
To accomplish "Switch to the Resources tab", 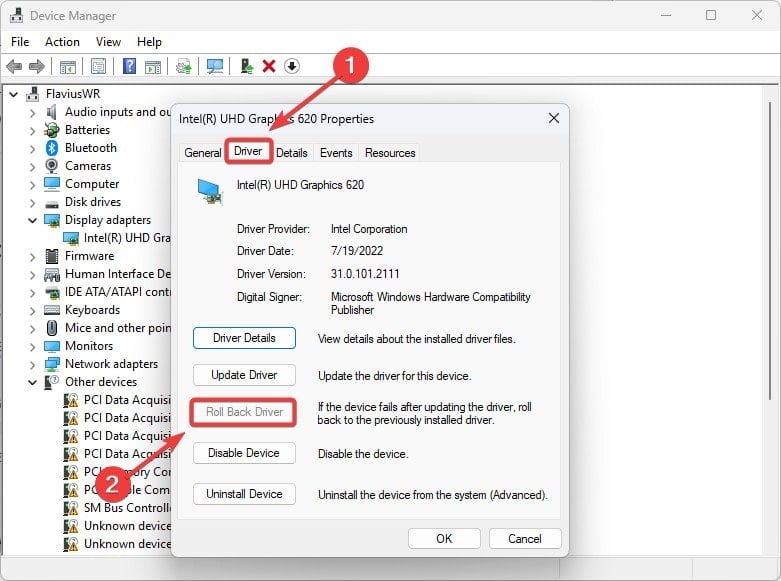I will (390, 153).
